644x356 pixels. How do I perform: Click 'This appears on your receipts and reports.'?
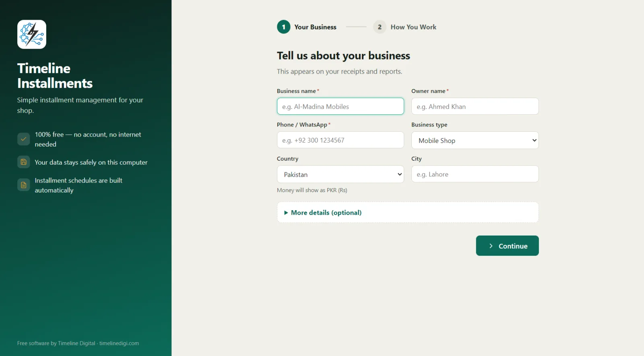[339, 71]
